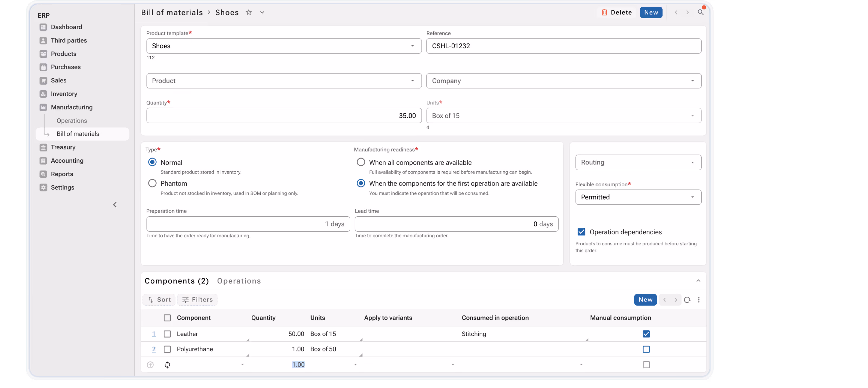
Task: Open the Company dropdown
Action: 563,81
